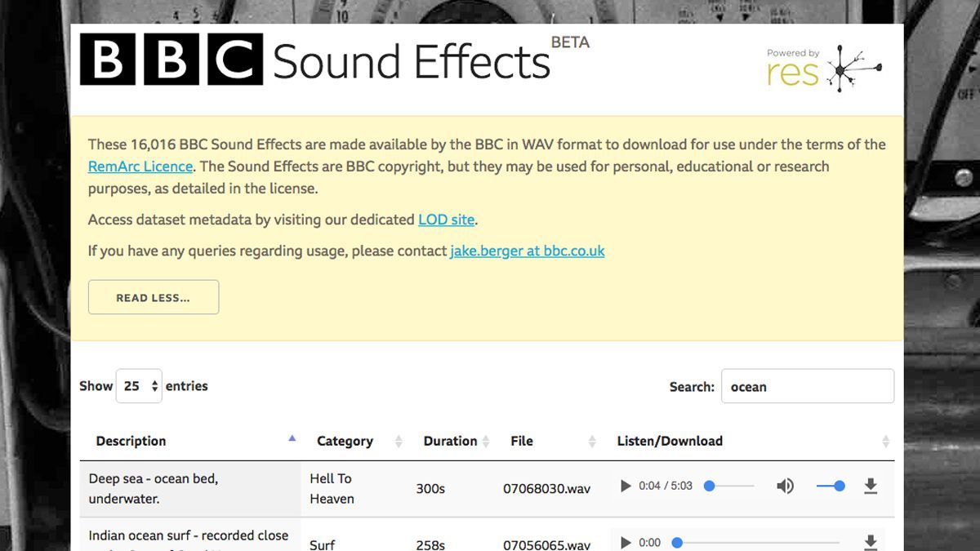This screenshot has width=980, height=551.
Task: Download the Indian ocean surf file
Action: [x=871, y=542]
